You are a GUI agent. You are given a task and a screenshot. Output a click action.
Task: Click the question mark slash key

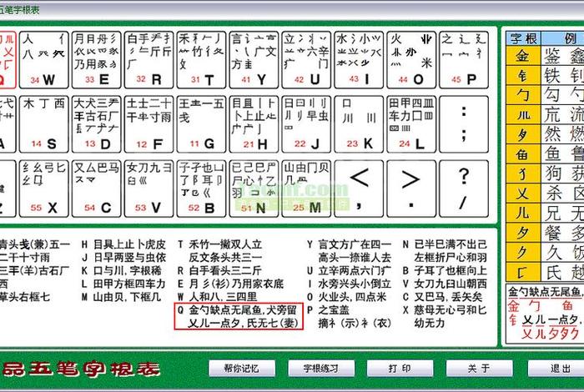tap(464, 188)
